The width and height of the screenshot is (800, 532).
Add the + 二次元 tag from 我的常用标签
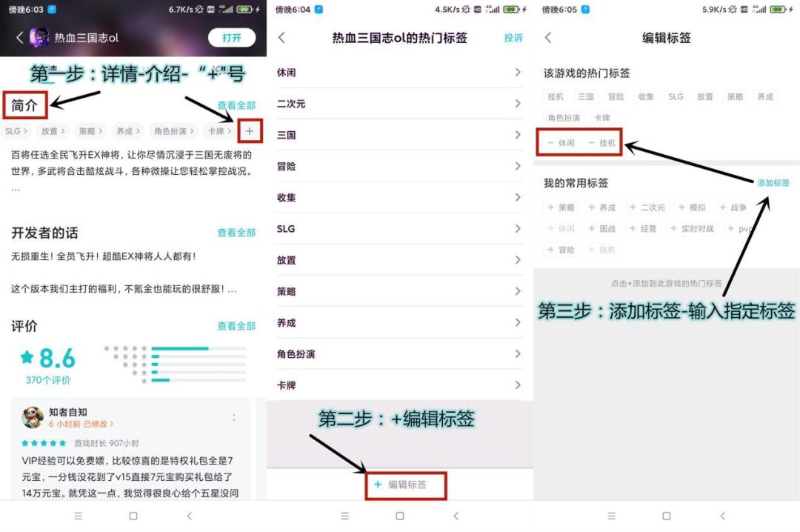647,207
